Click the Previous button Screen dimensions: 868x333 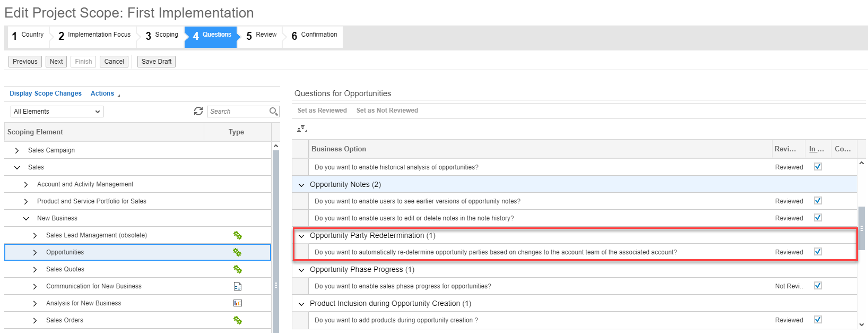[x=25, y=62]
